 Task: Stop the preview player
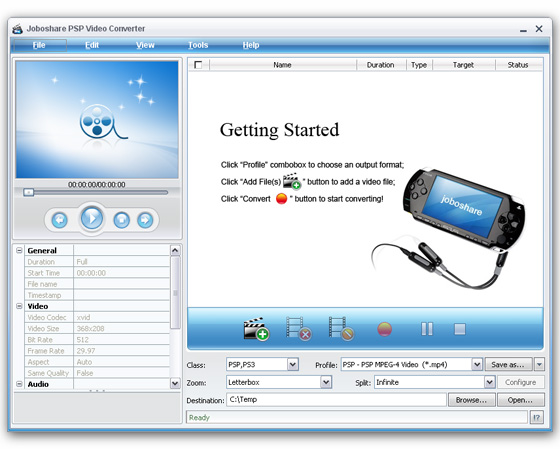(x=121, y=220)
